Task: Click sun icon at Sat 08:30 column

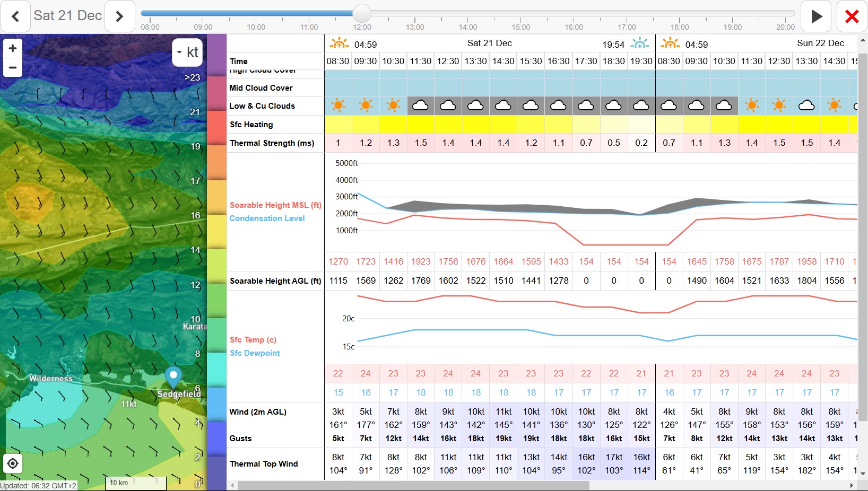Action: pyautogui.click(x=338, y=106)
